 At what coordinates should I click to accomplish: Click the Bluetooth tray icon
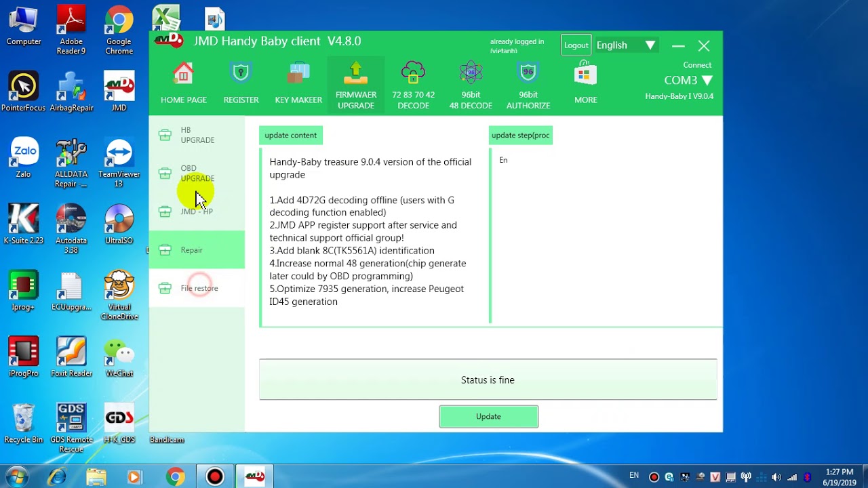tap(807, 477)
